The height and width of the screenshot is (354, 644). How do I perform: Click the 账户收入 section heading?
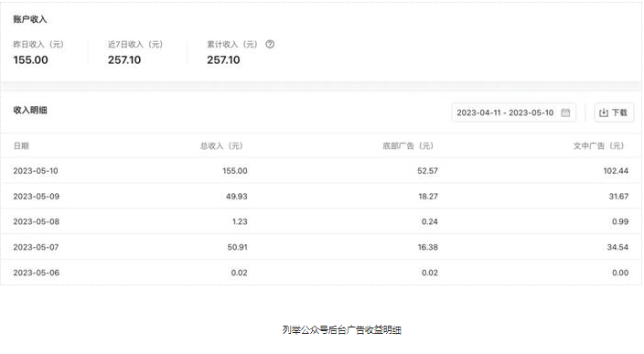coord(30,19)
